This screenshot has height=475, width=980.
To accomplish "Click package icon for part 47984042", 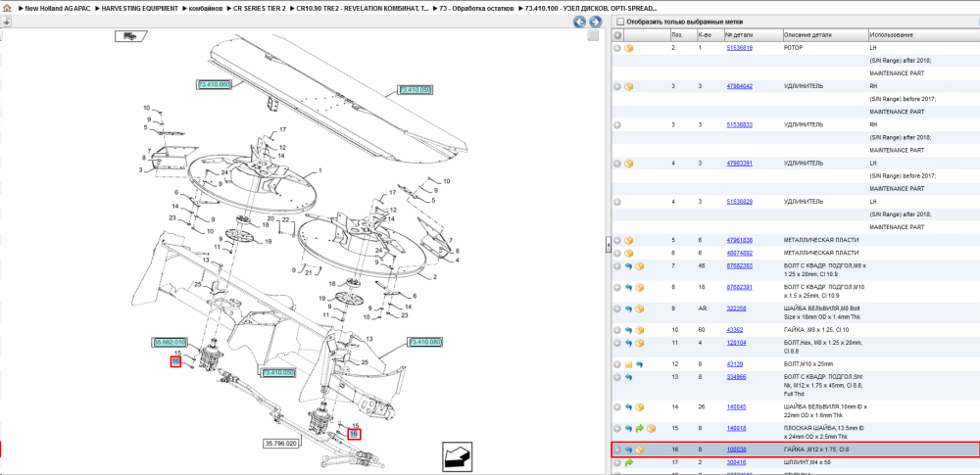I will 629,86.
